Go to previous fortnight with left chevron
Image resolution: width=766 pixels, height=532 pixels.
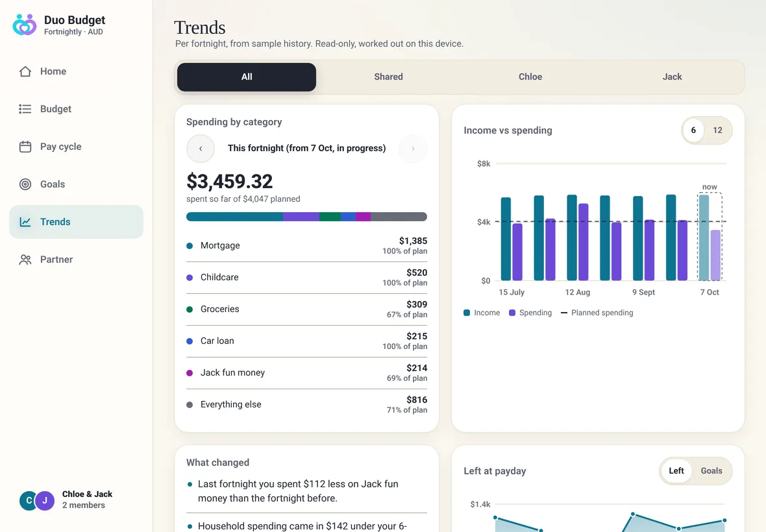coord(201,149)
